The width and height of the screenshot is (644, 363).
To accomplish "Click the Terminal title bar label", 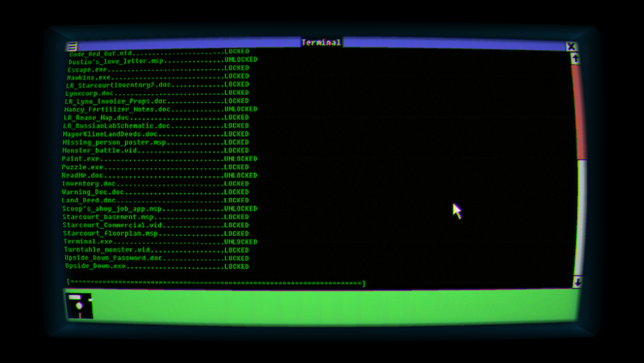I will 321,42.
